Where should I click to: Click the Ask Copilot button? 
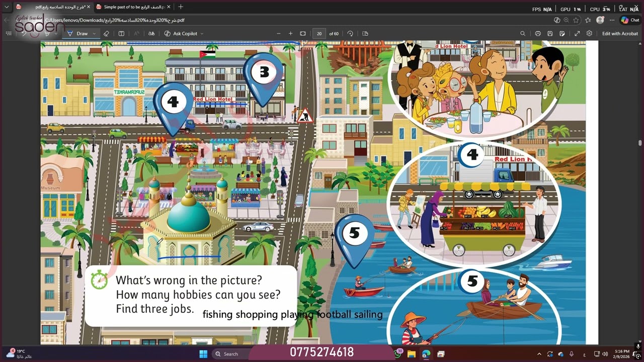tap(181, 34)
